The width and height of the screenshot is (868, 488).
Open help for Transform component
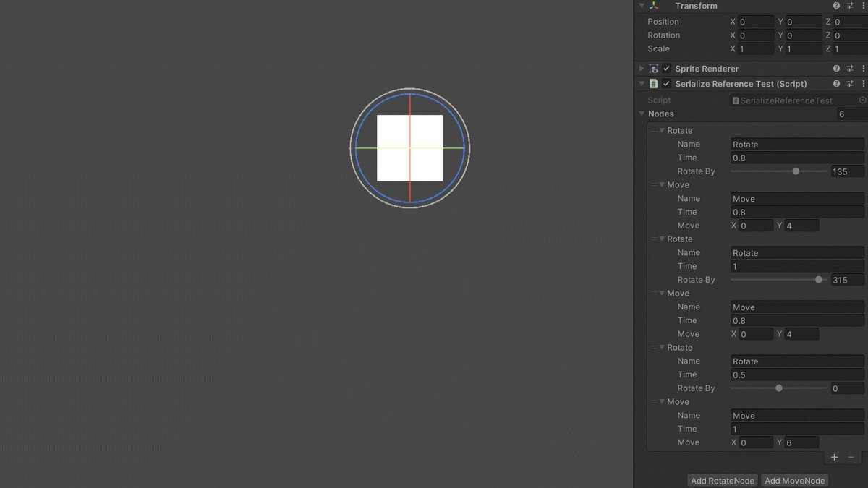pos(836,6)
